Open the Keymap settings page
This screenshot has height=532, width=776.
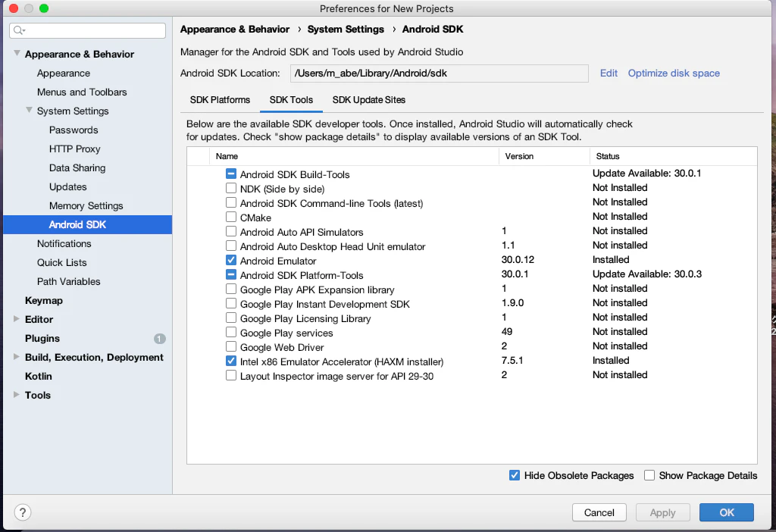point(43,300)
